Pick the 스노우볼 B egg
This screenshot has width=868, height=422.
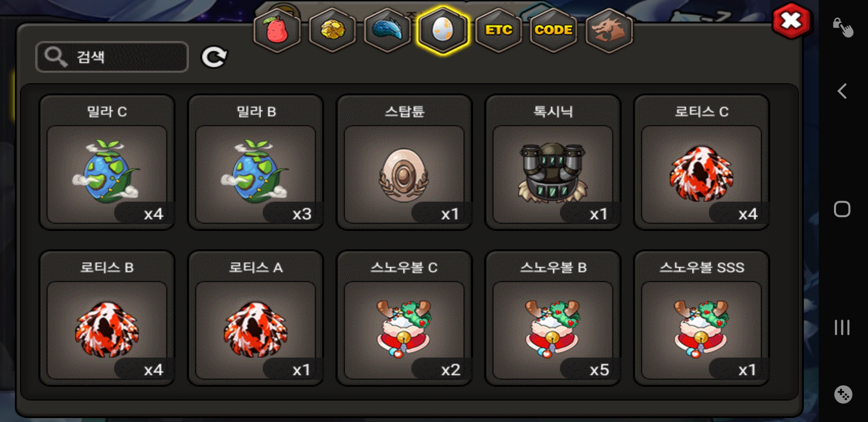[x=553, y=318]
